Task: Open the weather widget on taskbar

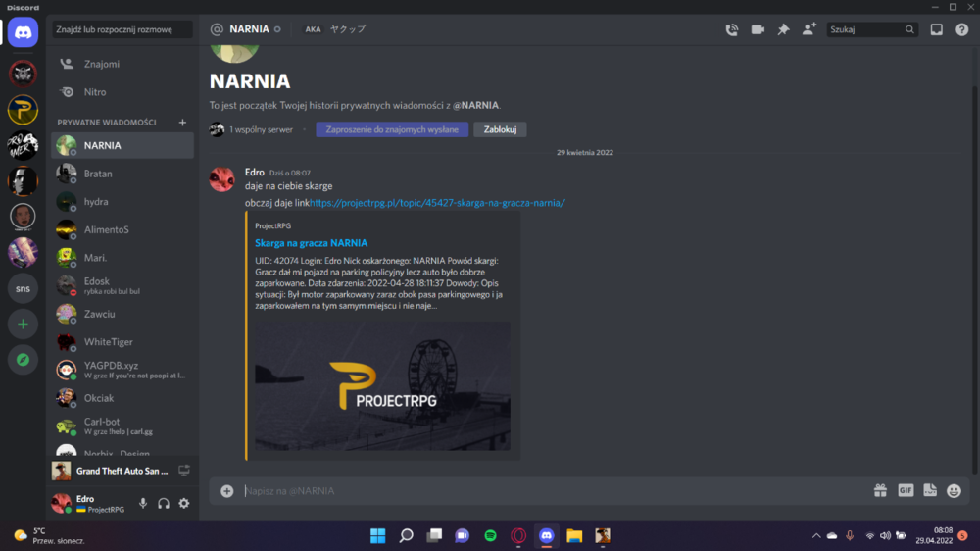Action: (50, 536)
